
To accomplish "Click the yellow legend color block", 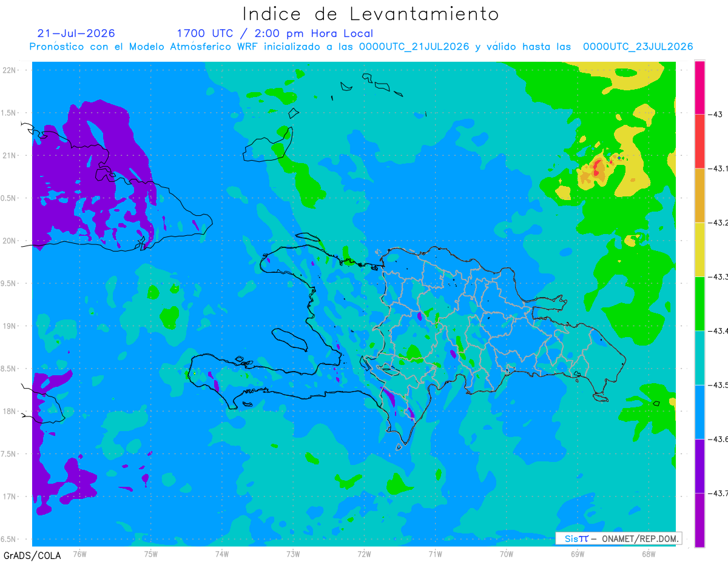I will point(699,249).
